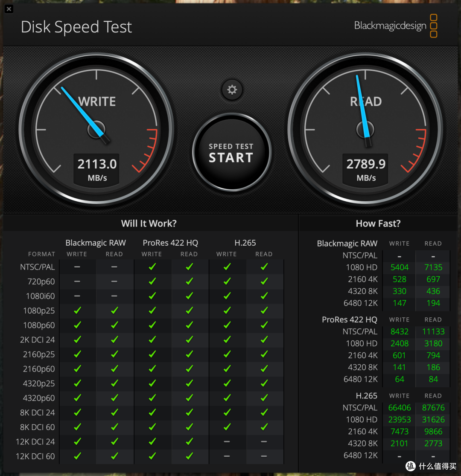461x476 pixels.
Task: Click ProRes 422 HQ write checkmark for 2160p60
Action: click(152, 369)
